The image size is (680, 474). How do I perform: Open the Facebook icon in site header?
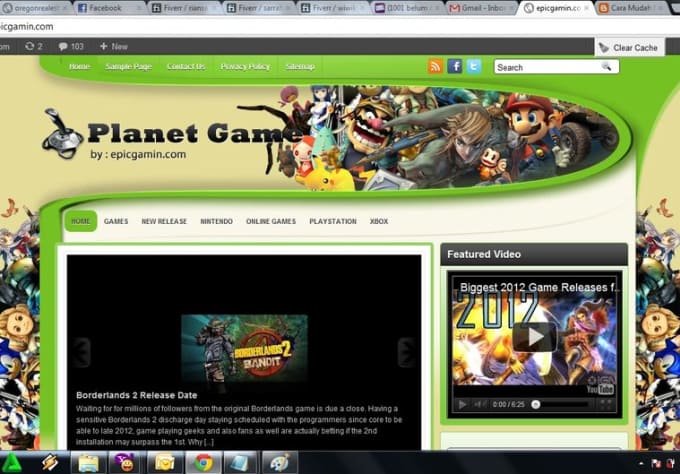point(454,67)
